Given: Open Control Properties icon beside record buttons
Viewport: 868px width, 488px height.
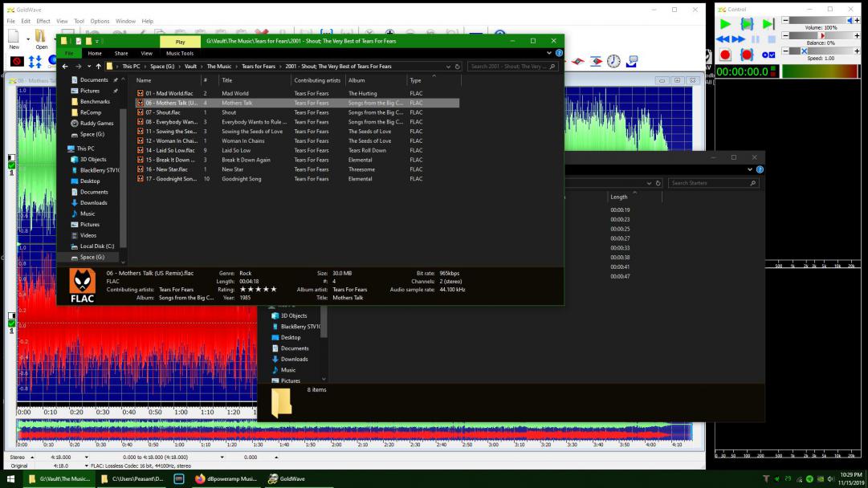Looking at the screenshot, I should 768,55.
